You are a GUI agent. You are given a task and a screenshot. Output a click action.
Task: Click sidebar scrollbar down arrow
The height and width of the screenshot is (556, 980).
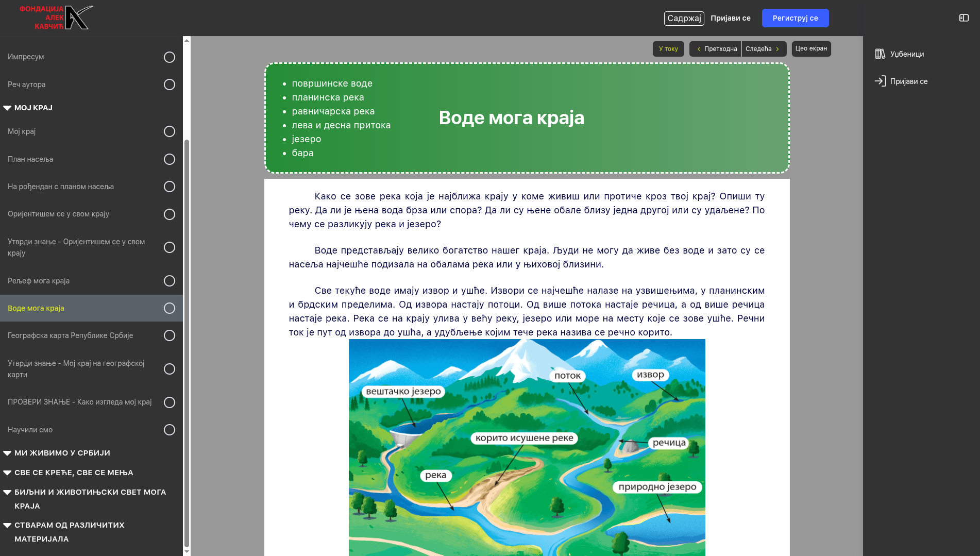tap(187, 551)
